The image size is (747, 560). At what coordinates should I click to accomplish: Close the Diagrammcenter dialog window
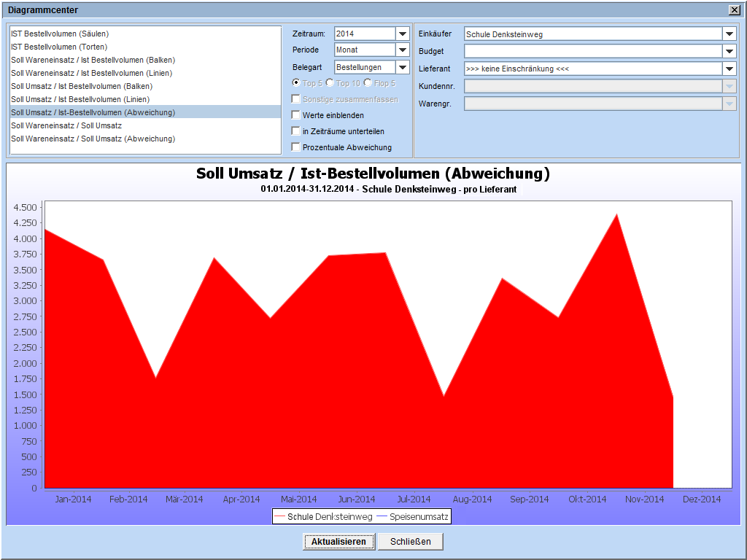coord(734,10)
